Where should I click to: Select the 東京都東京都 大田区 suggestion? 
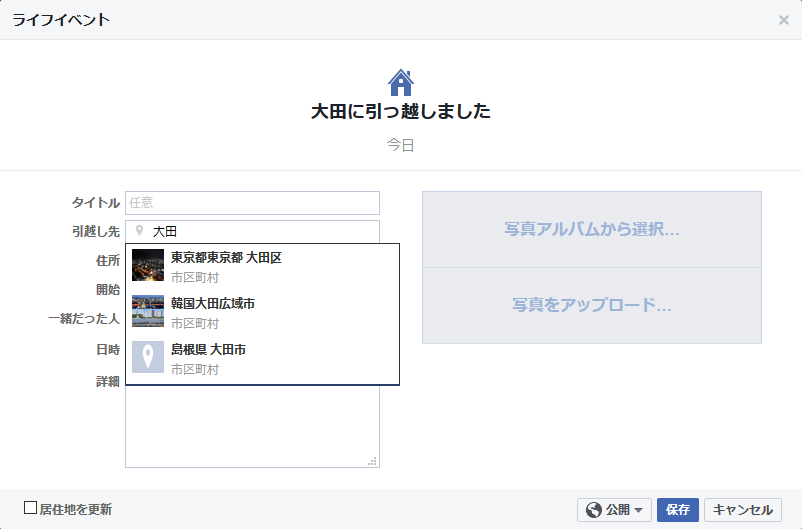click(262, 267)
